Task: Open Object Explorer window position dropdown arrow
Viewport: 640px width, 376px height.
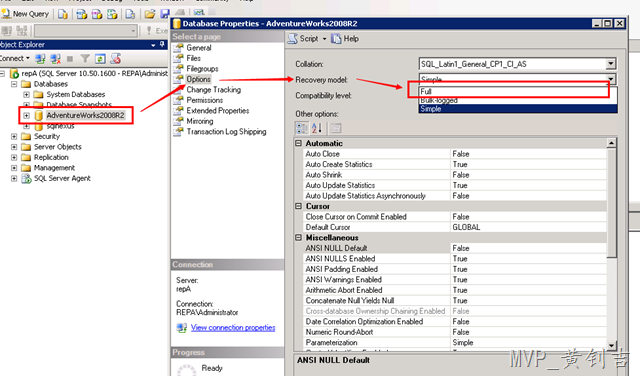Action: (153, 45)
